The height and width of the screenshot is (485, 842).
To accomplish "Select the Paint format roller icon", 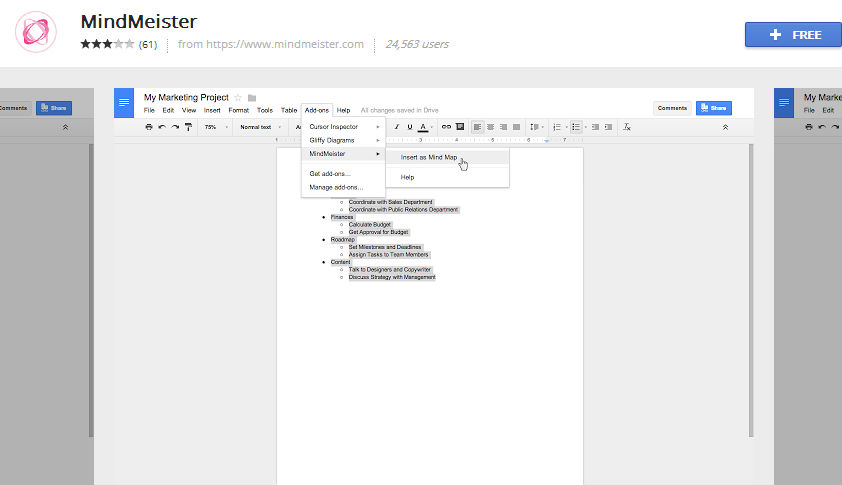I will tap(188, 127).
